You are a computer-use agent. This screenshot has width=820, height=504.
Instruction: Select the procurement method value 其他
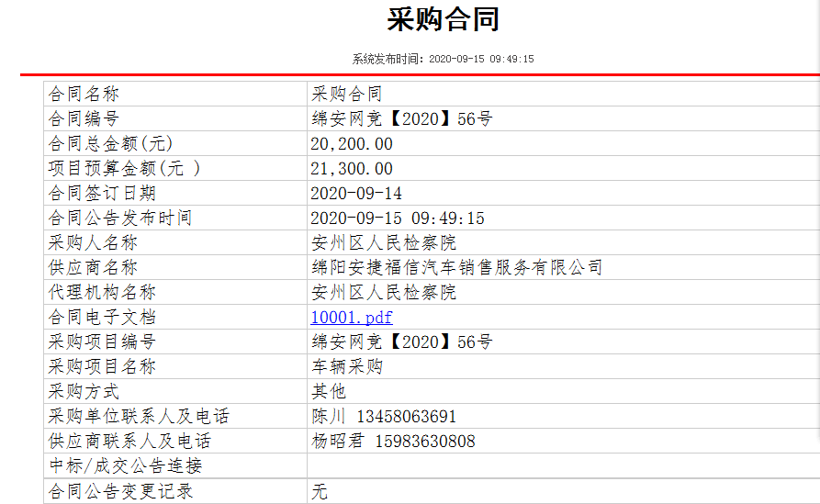coord(329,392)
